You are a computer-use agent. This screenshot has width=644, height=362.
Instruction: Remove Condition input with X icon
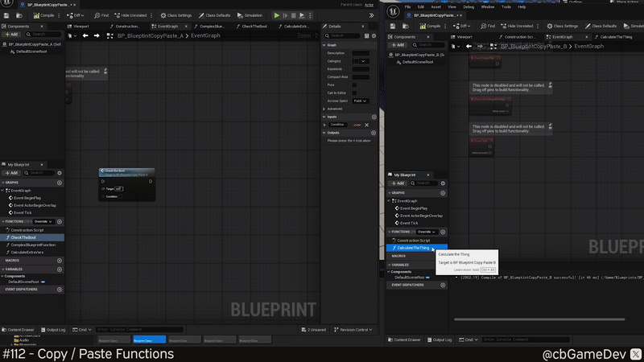[x=367, y=125]
